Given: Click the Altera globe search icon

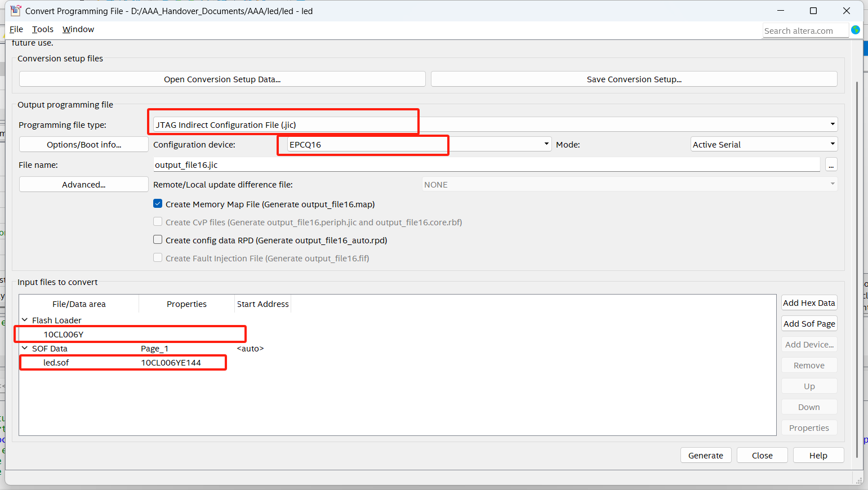Looking at the screenshot, I should [856, 30].
